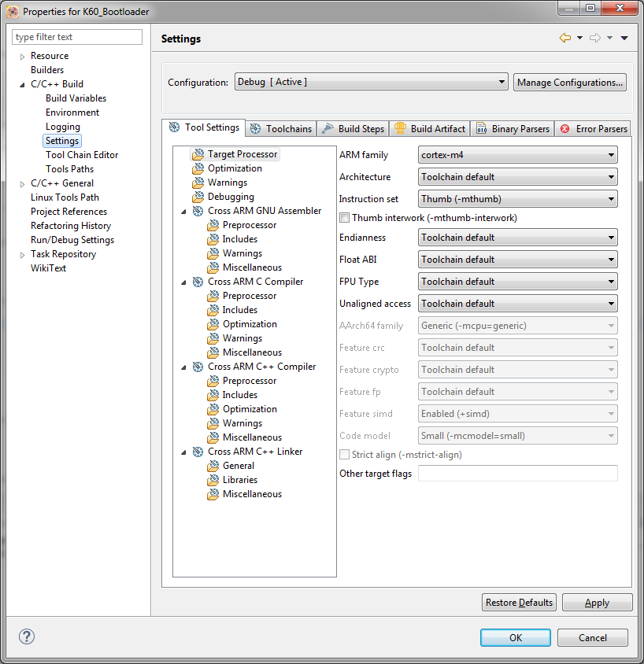Click the type filter text field
Screen dimensions: 644x664
point(77,37)
